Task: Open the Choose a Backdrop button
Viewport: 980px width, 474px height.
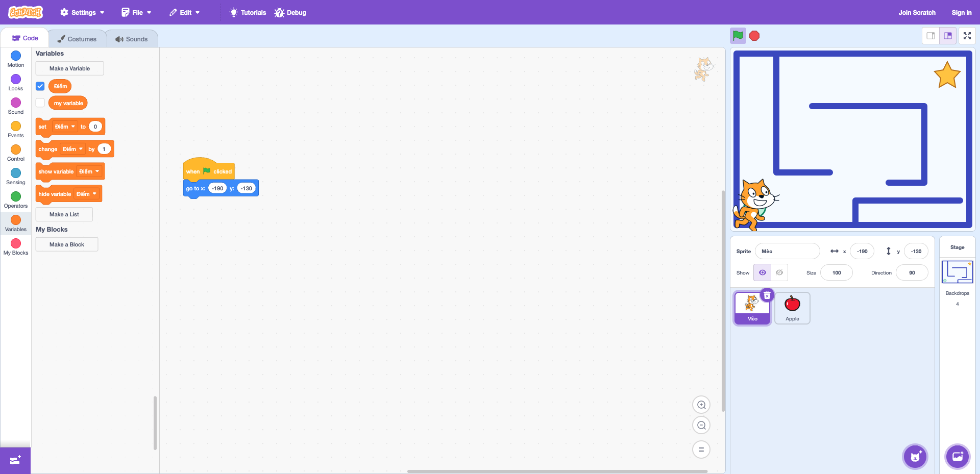Action: [958, 457]
